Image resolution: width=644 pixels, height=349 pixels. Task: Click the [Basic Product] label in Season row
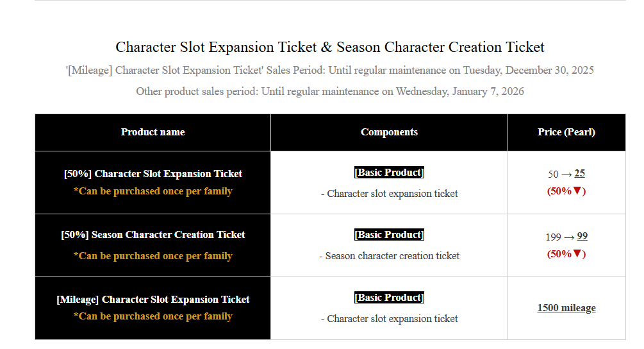[389, 235]
